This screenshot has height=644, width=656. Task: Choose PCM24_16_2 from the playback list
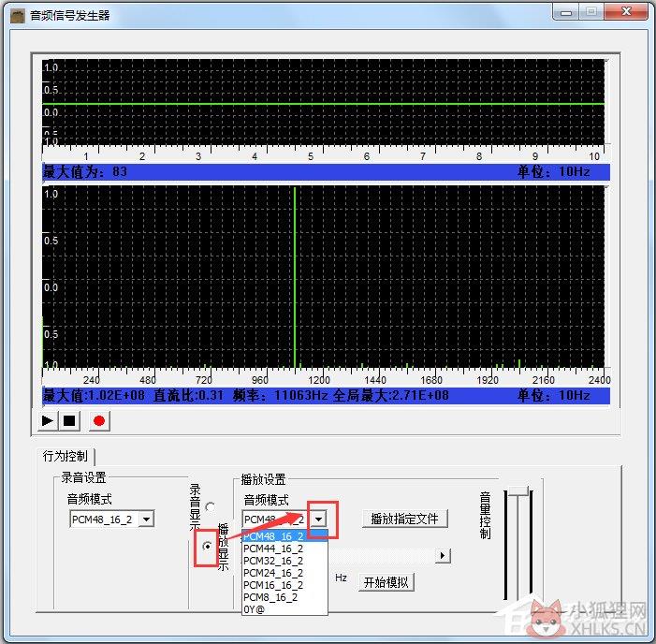tap(284, 573)
